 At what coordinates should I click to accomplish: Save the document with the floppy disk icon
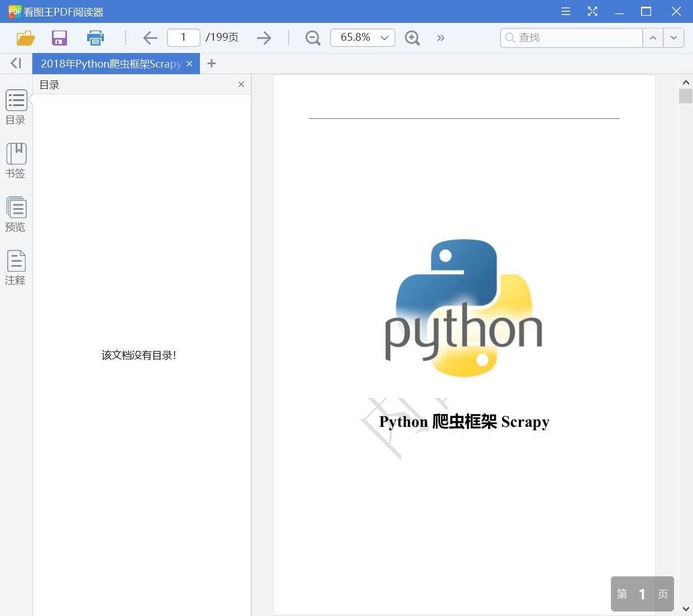pyautogui.click(x=59, y=38)
